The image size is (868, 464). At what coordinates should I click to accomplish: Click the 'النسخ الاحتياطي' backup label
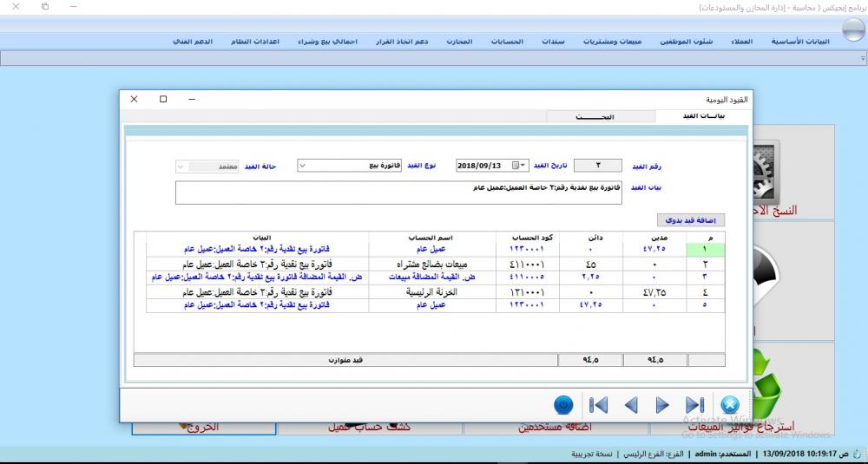(x=775, y=210)
